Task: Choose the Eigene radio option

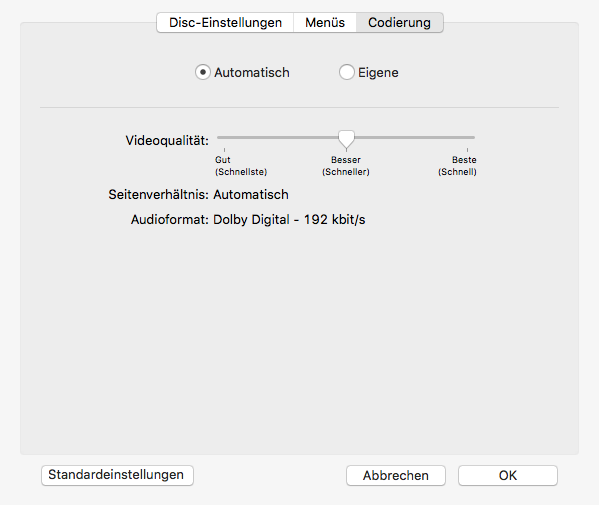Action: [346, 72]
